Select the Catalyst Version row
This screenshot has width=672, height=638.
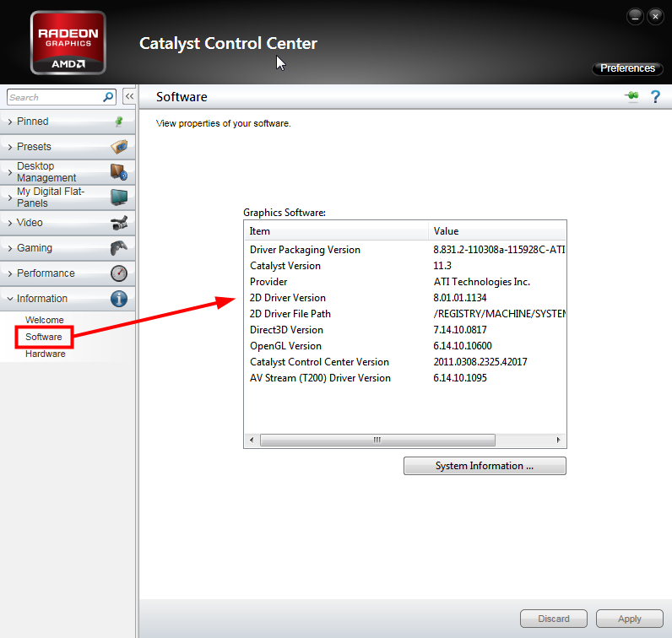tap(405, 266)
